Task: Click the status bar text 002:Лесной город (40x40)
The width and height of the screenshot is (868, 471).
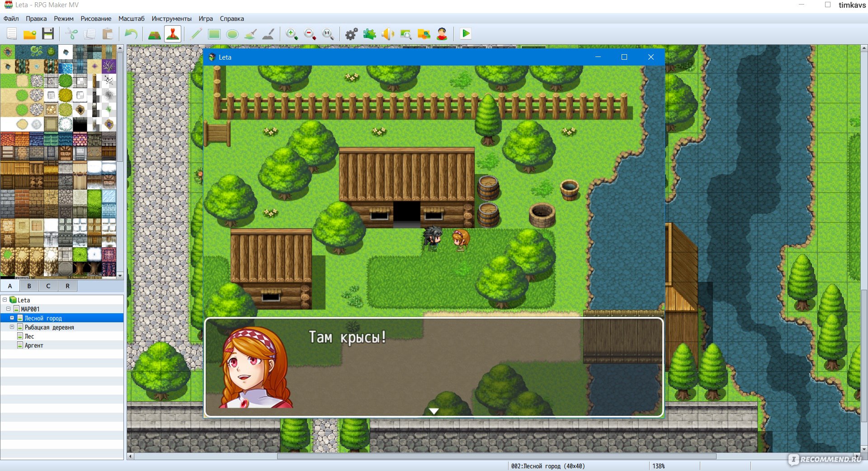Action: point(548,466)
